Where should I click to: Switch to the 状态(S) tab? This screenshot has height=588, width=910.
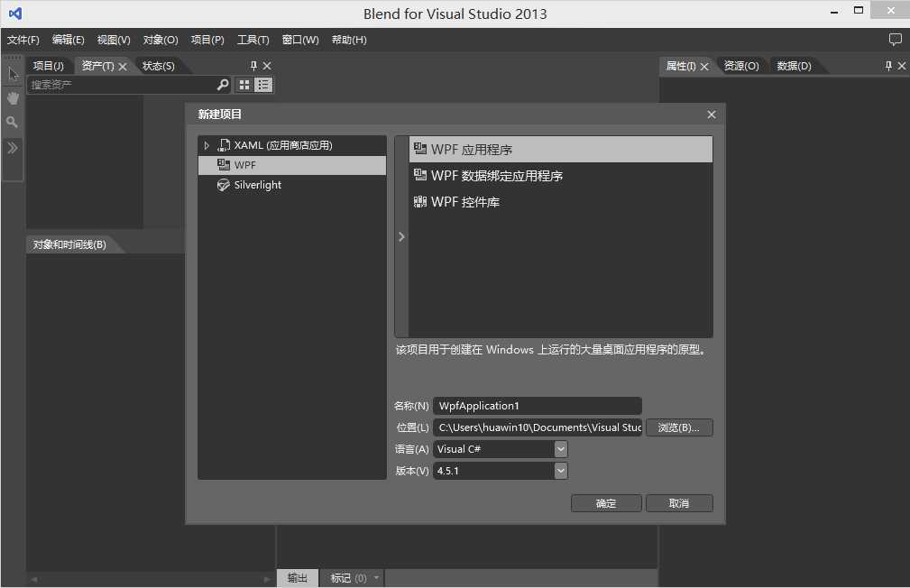point(159,66)
